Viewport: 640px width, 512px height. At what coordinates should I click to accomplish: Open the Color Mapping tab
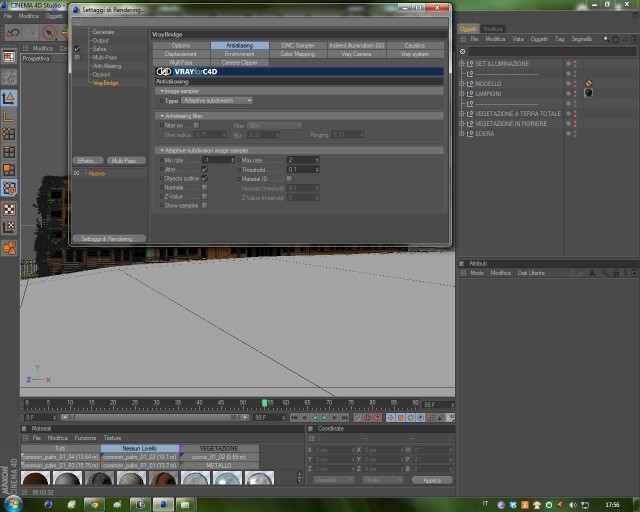tap(298, 54)
